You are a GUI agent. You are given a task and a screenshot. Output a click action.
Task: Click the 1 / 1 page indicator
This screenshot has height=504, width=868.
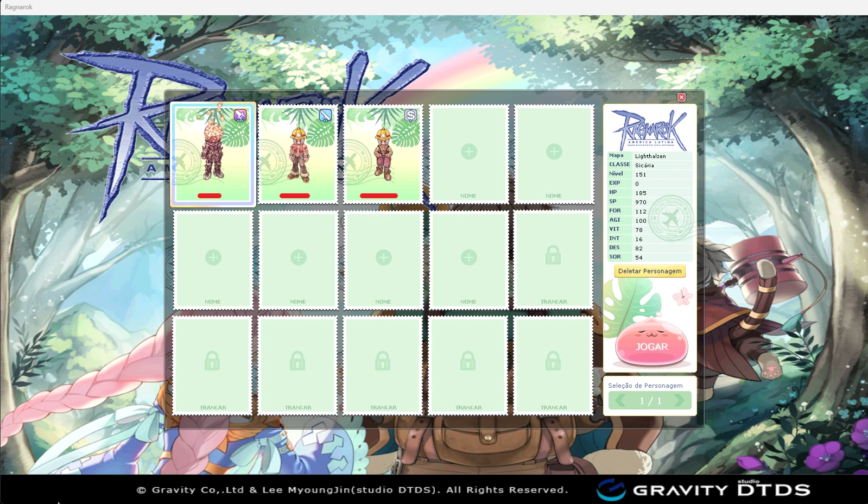click(x=650, y=401)
